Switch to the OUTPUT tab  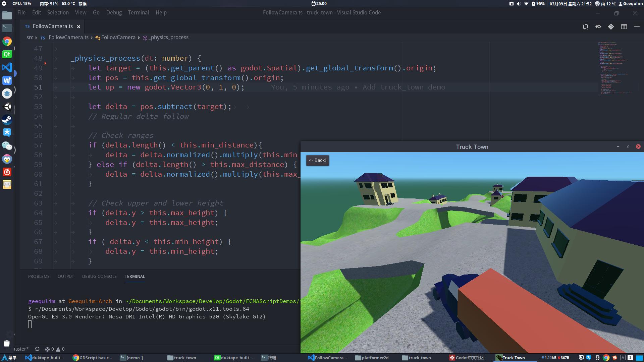66,277
